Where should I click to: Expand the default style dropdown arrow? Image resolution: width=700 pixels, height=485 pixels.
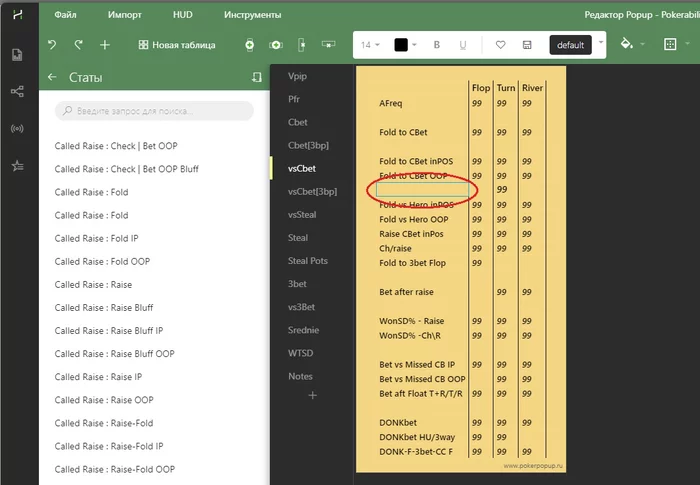click(601, 42)
